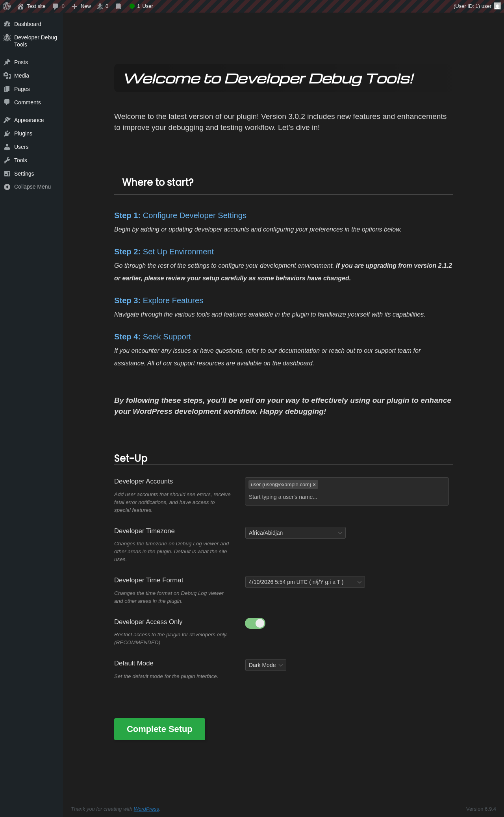Expand the Developer Time Format dropdown
This screenshot has width=504, height=817.
[x=305, y=582]
